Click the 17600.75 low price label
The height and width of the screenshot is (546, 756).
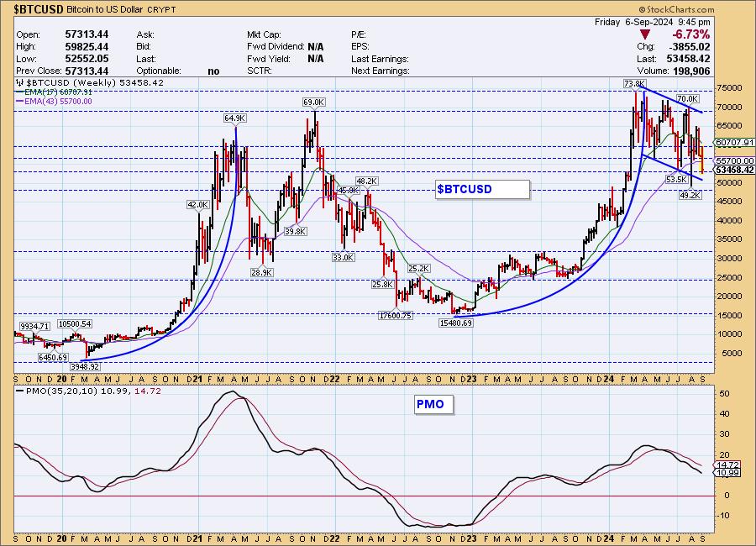pos(396,316)
